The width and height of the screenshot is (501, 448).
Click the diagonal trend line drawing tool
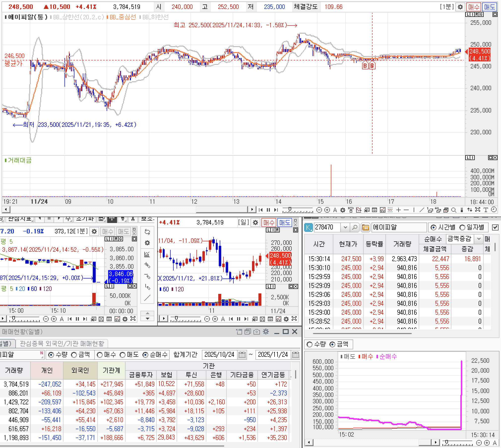coord(422,210)
